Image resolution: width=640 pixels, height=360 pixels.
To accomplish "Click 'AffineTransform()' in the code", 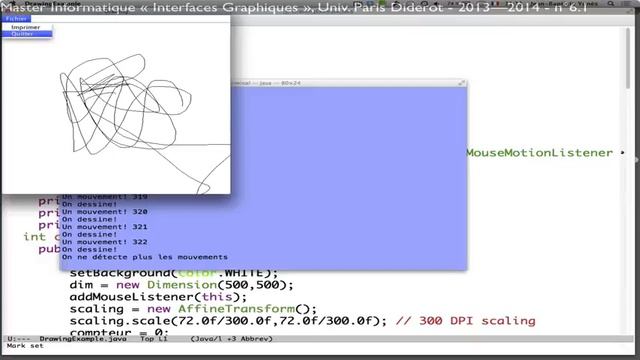I will 244,309.
